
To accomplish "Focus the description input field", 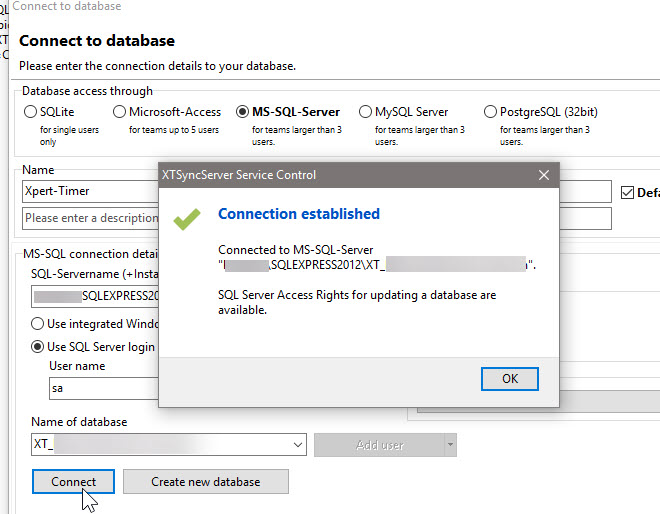I will [x=90, y=218].
